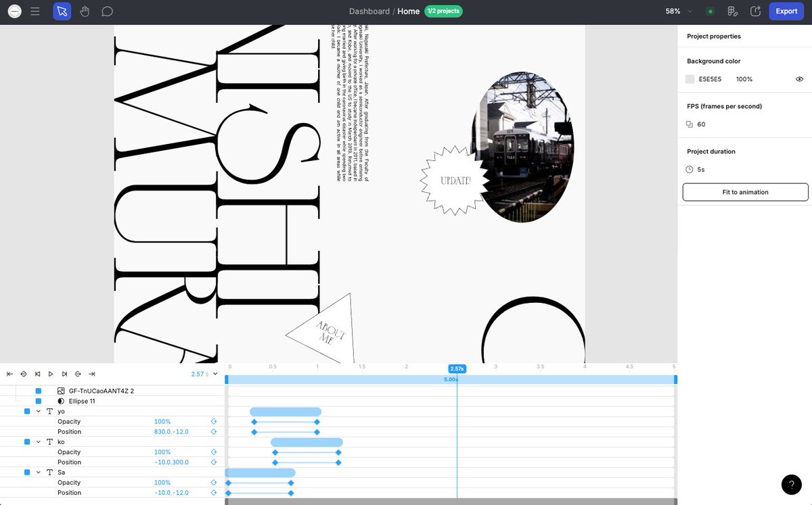Go to Dashboard breadcrumb
Image resolution: width=812 pixels, height=505 pixels.
click(369, 11)
